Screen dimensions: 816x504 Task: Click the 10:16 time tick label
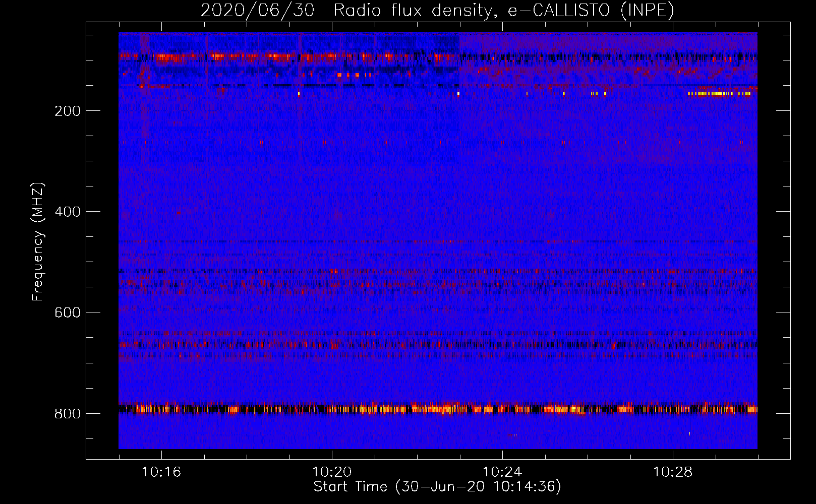click(x=161, y=472)
